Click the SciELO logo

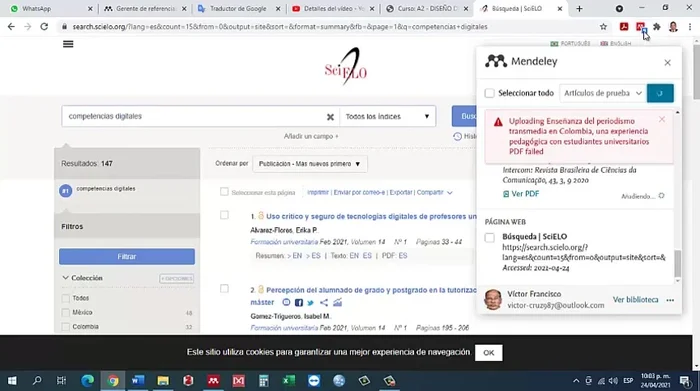coord(346,67)
